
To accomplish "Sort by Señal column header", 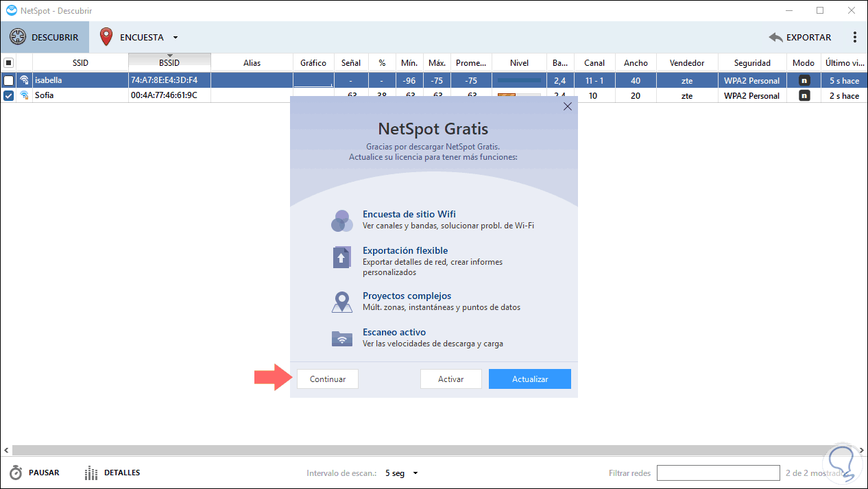I will 351,62.
